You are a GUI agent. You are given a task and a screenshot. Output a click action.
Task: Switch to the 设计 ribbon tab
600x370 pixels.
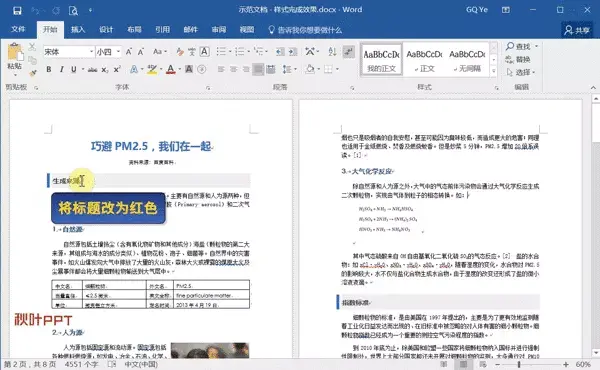coord(106,29)
